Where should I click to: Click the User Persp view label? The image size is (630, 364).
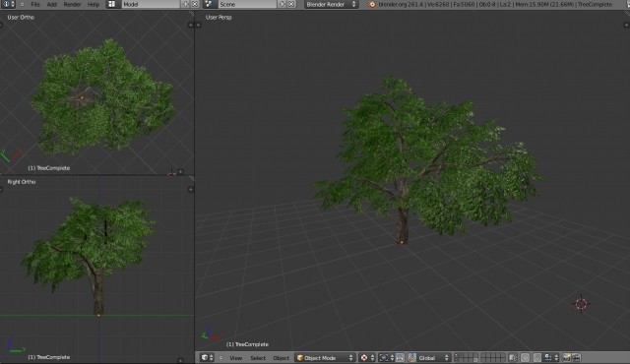pyautogui.click(x=219, y=18)
